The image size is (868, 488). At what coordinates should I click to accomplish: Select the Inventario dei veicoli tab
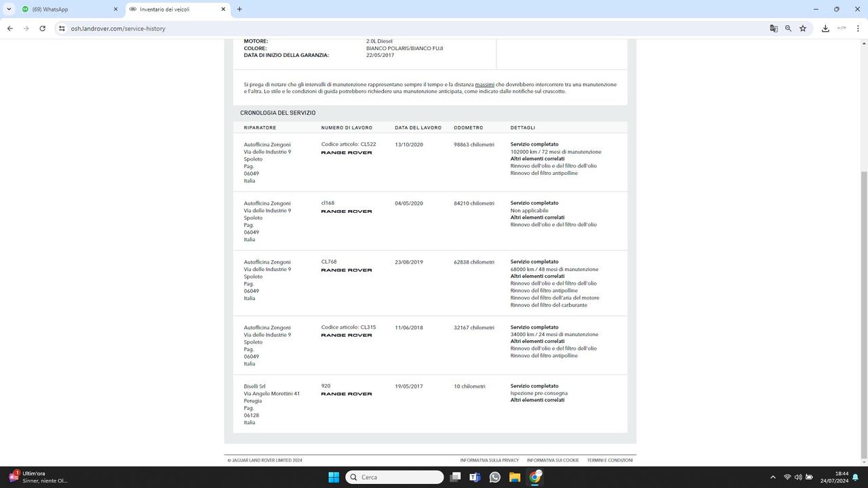click(x=178, y=9)
